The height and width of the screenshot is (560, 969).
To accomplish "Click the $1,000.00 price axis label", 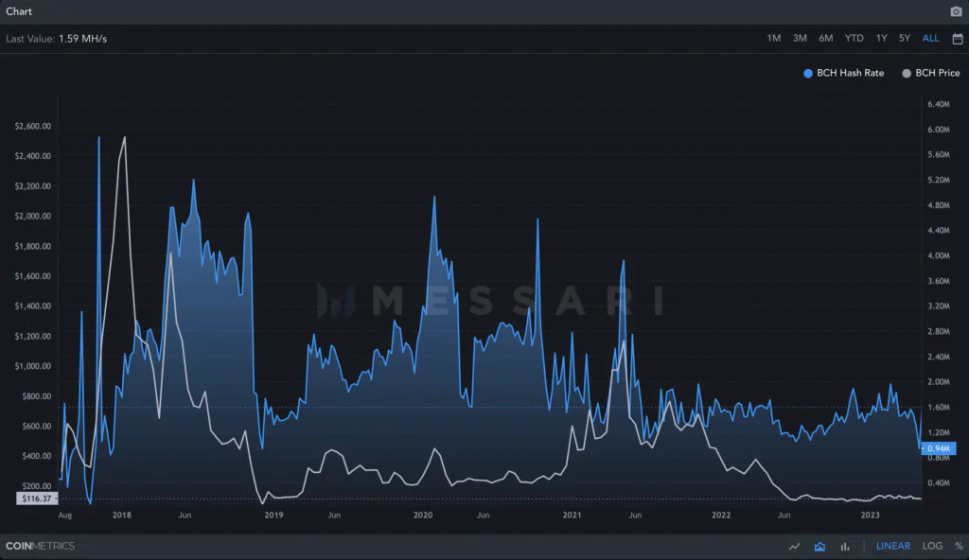I will [33, 366].
